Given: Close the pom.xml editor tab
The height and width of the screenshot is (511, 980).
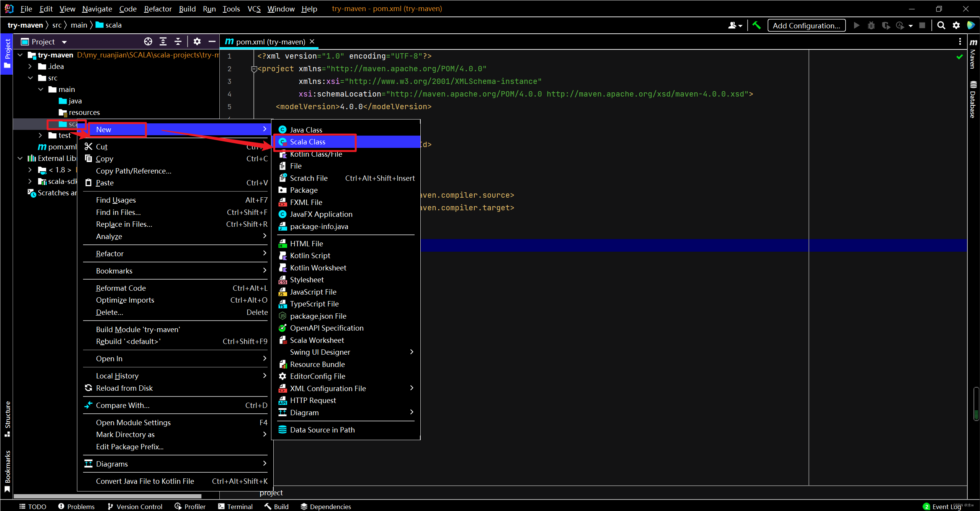Looking at the screenshot, I should (312, 41).
